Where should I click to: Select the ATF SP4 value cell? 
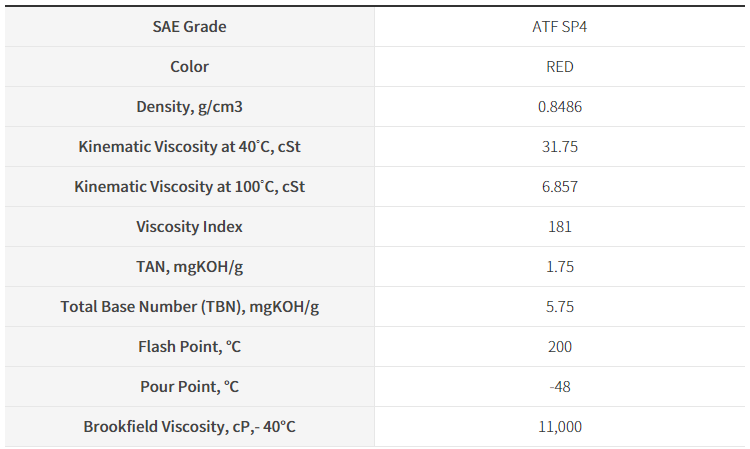pyautogui.click(x=560, y=27)
